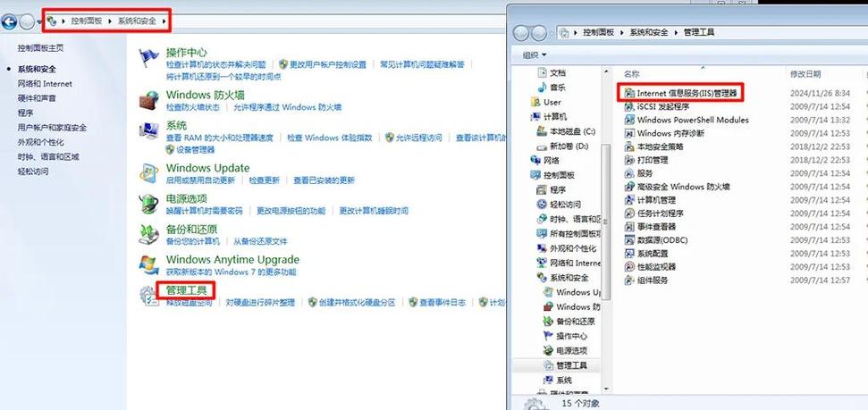Click the 服务 gear icon in the list
The width and height of the screenshot is (868, 410).
click(628, 173)
